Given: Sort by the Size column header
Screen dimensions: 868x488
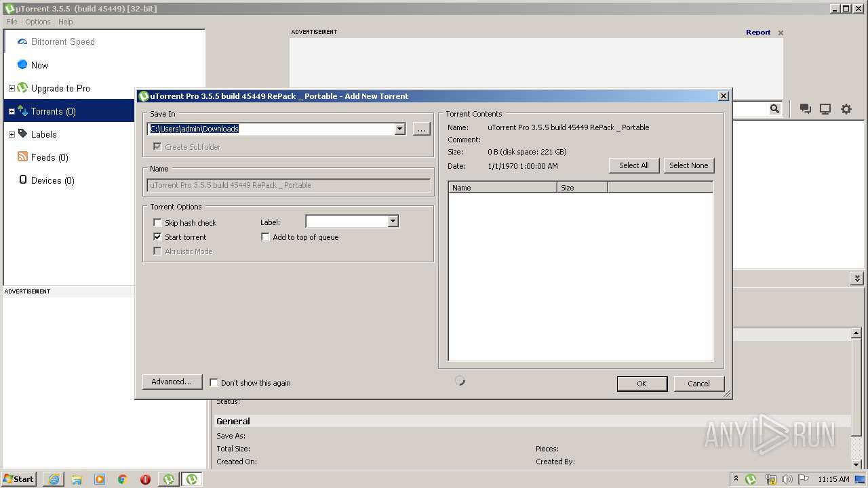Looking at the screenshot, I should (583, 188).
